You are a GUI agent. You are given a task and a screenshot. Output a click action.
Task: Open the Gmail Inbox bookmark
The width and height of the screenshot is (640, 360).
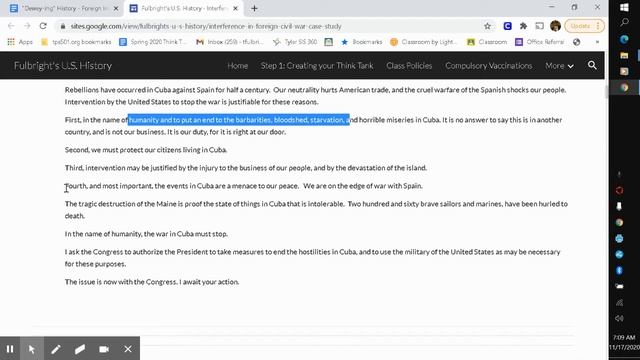pyautogui.click(x=230, y=42)
